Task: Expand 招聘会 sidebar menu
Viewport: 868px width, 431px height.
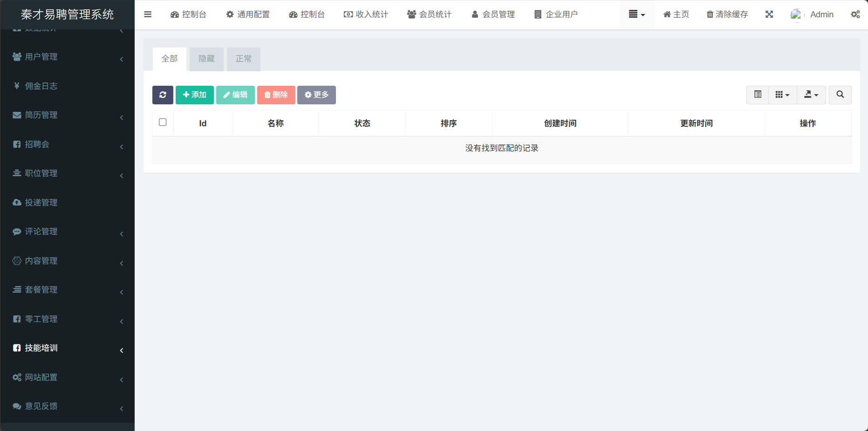Action: coord(68,144)
